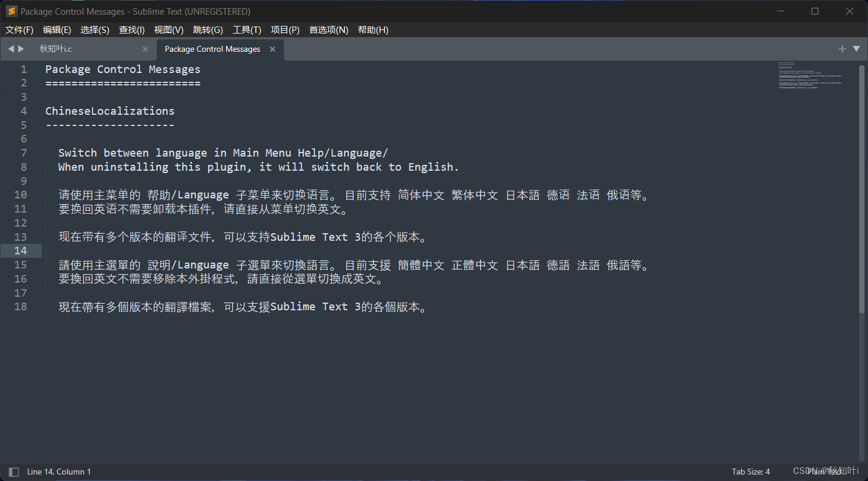Open the 编辑(E) menu
Screen dimensions: 868x481
(57, 30)
